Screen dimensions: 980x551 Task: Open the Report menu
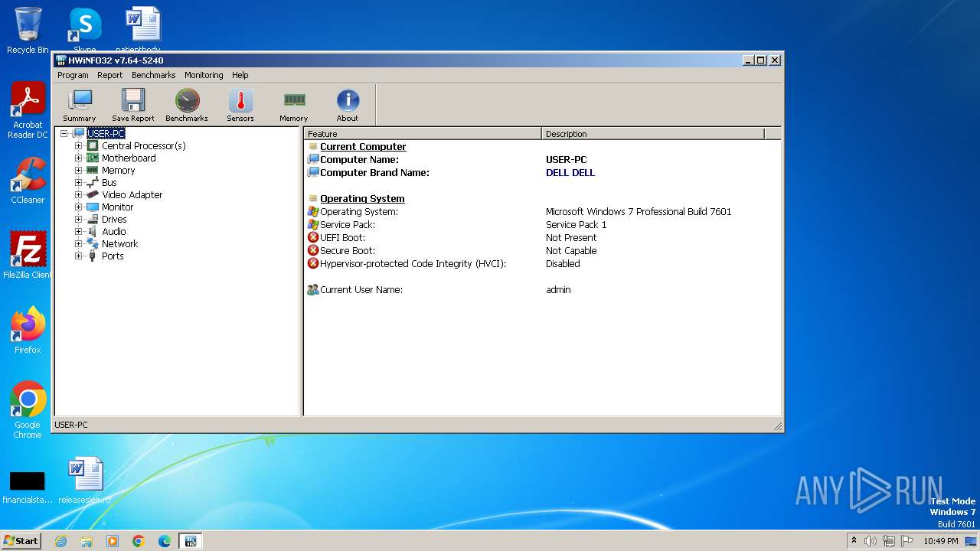pos(109,75)
